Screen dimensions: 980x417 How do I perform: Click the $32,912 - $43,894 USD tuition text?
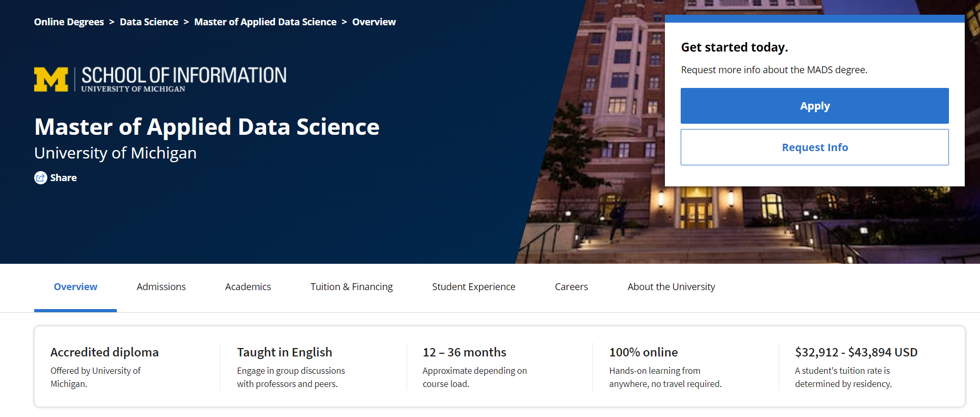(856, 352)
